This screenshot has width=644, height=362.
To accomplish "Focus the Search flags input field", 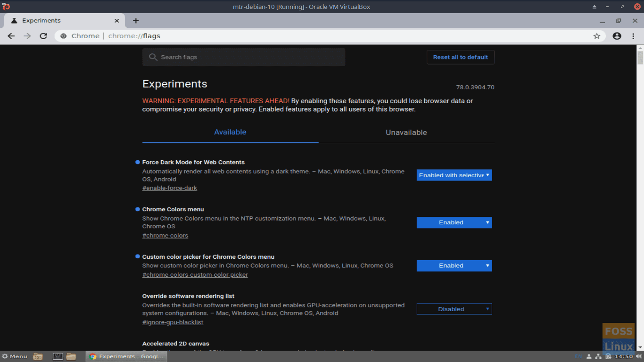I will click(244, 57).
